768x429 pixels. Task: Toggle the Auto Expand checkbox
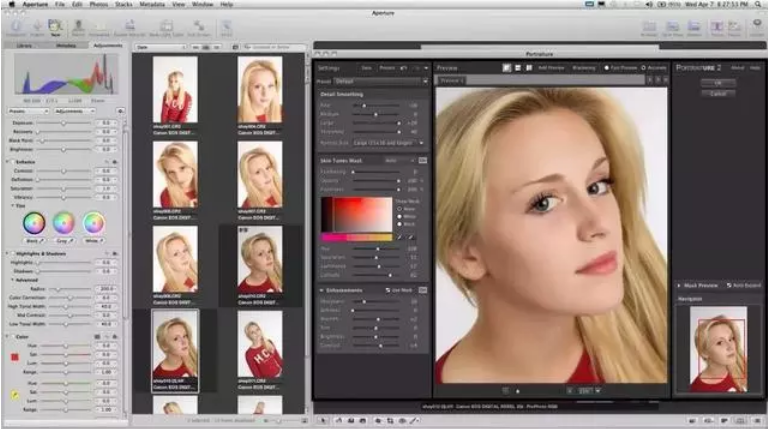729,285
